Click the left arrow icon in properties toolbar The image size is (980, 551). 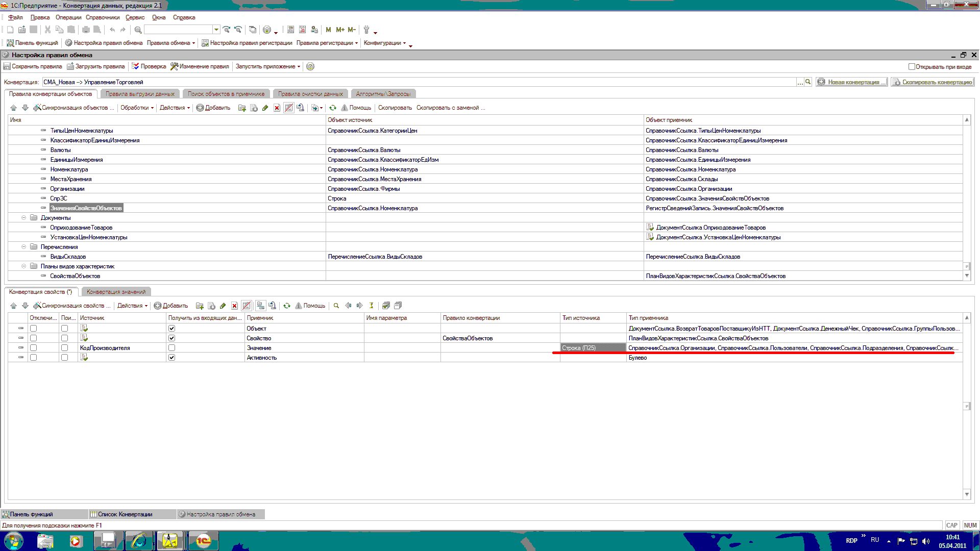tap(348, 306)
